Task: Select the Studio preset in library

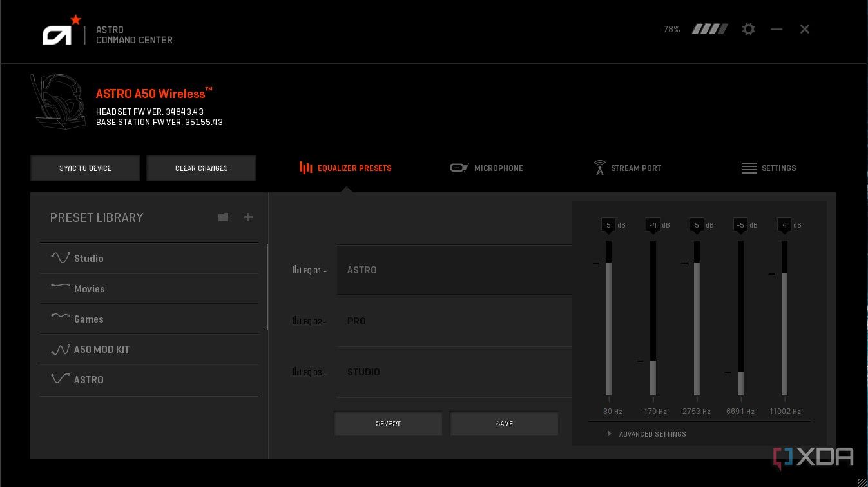Action: tap(149, 258)
